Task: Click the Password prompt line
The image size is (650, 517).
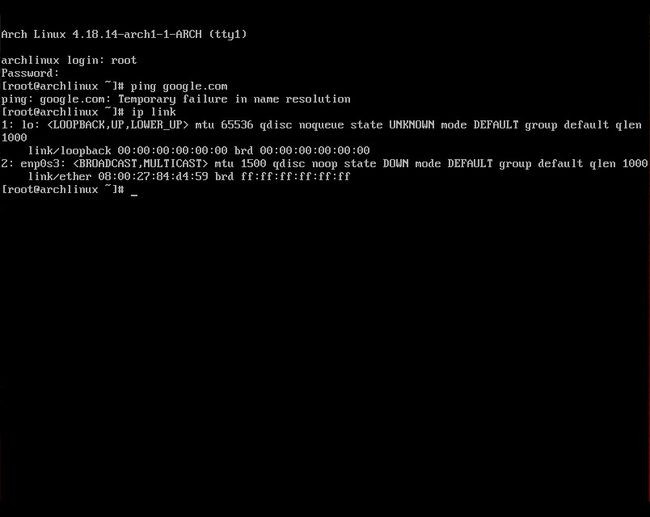Action: pyautogui.click(x=30, y=73)
